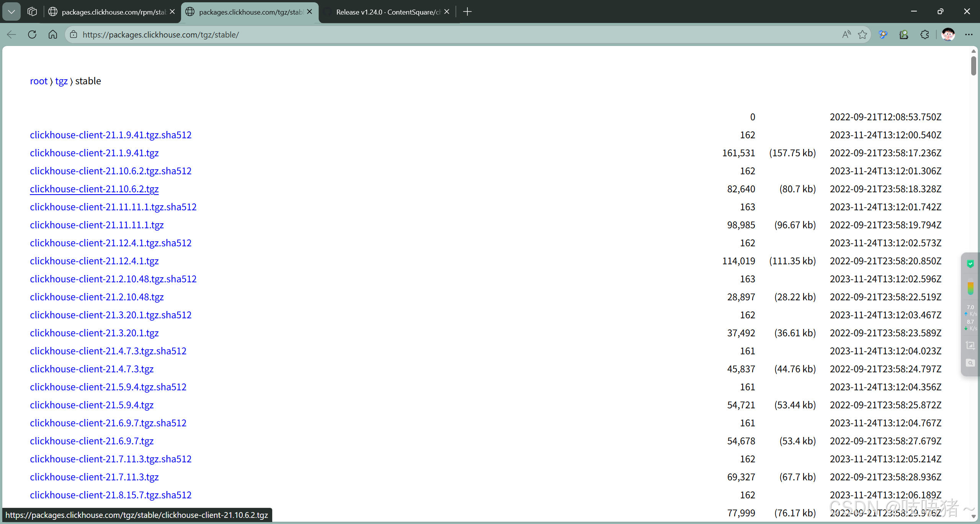The height and width of the screenshot is (524, 980).
Task: Expand the tab search dropdown arrow
Action: click(x=11, y=11)
